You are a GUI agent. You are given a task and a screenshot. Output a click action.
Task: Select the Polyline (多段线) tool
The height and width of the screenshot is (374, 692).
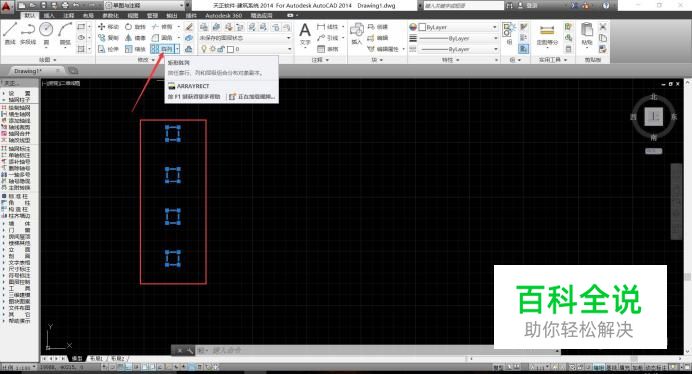point(28,34)
